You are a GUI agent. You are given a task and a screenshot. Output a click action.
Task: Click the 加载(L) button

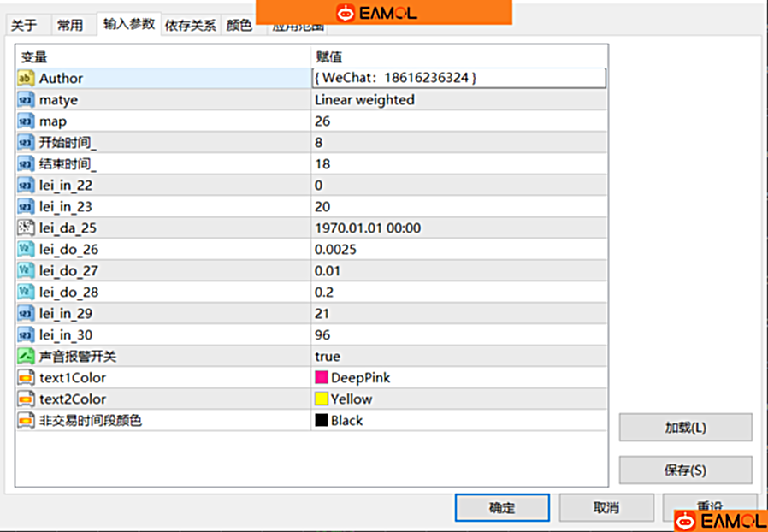coord(685,428)
